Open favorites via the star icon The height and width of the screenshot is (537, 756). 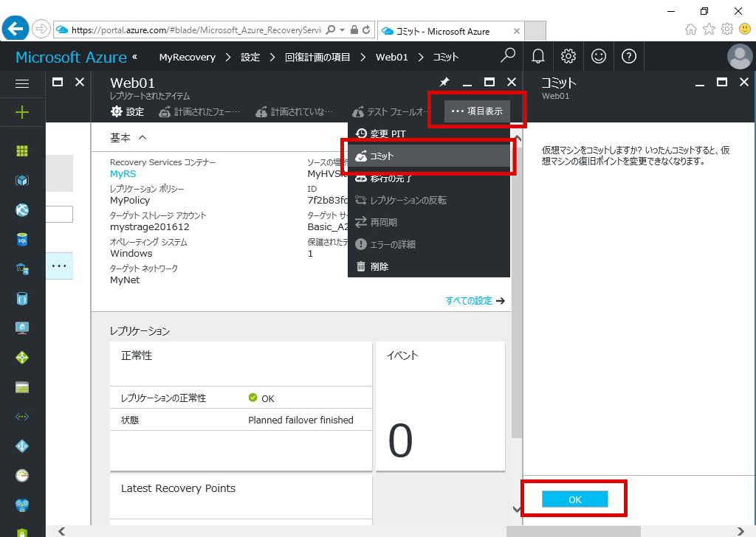[709, 30]
